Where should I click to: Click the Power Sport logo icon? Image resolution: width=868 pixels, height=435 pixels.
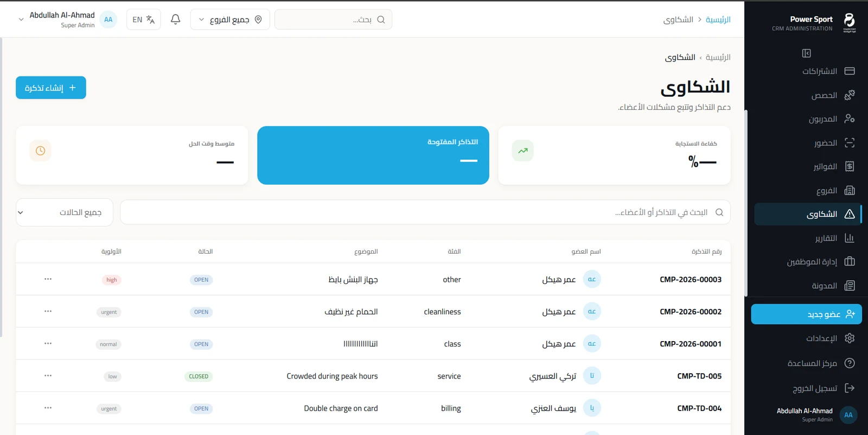(850, 23)
